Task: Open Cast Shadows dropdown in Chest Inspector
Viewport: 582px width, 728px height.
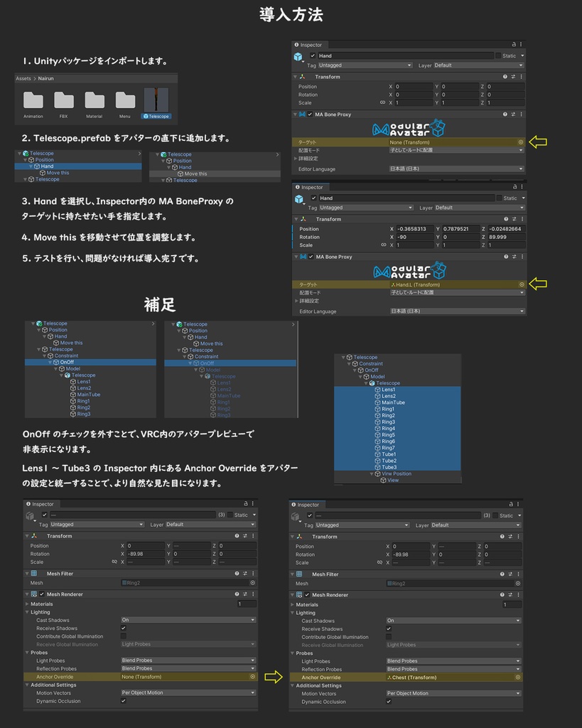Action: point(453,620)
